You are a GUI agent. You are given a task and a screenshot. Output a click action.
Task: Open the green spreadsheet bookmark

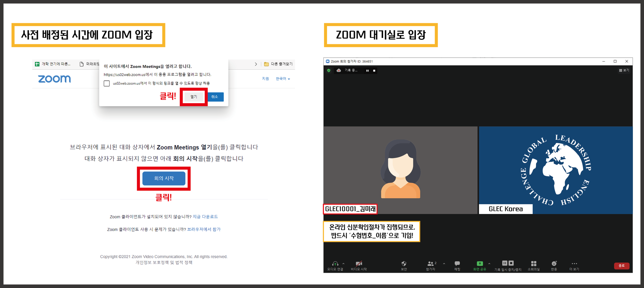53,64
